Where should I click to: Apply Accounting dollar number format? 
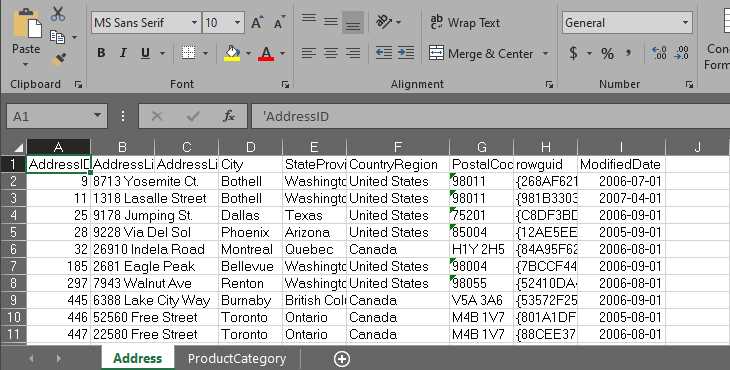point(574,53)
